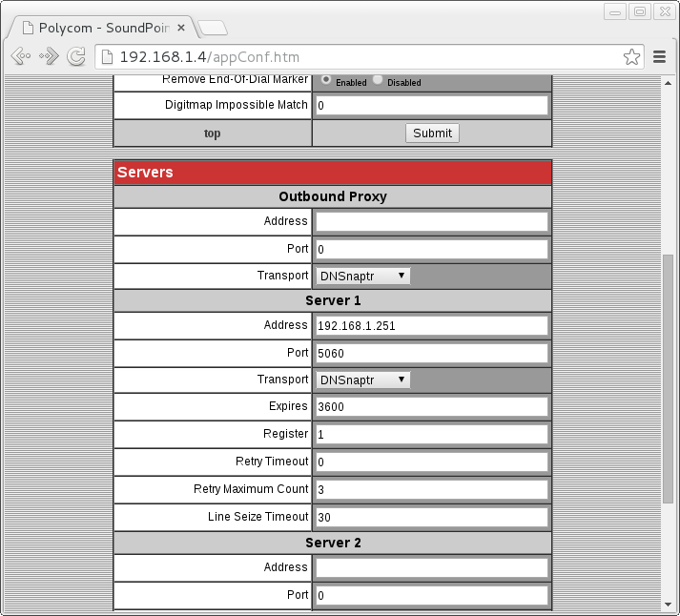Screen dimensions: 680x616
Task: Click the scrollbar up arrow
Action: point(668,83)
